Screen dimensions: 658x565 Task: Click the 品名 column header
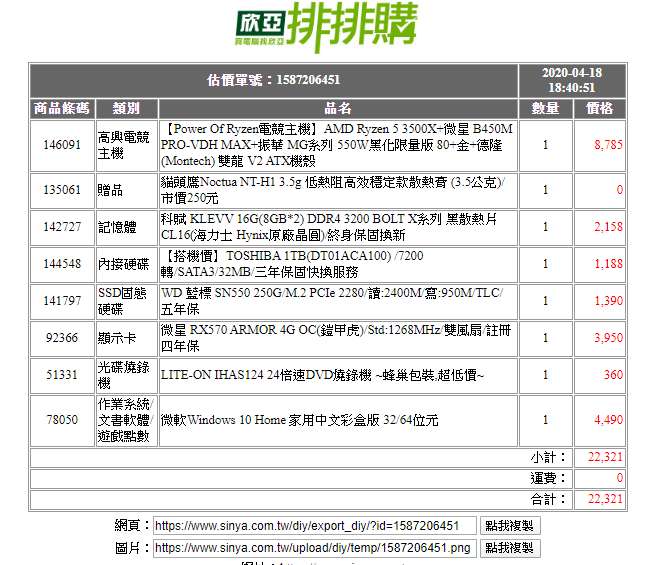[x=338, y=109]
